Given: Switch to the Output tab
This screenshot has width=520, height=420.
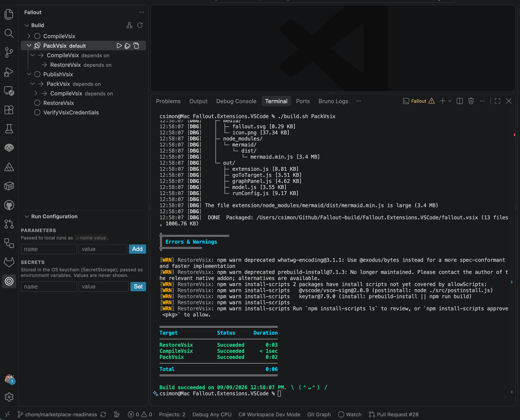Looking at the screenshot, I should point(198,101).
